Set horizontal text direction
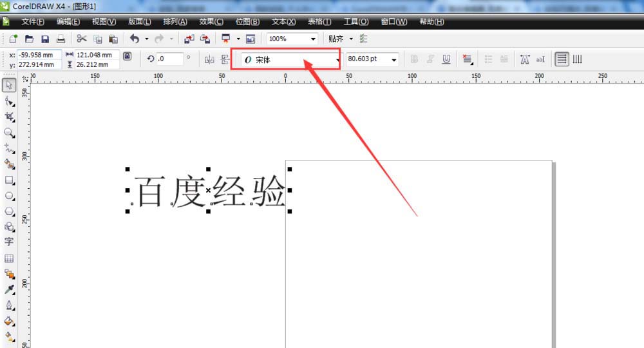 (x=562, y=59)
